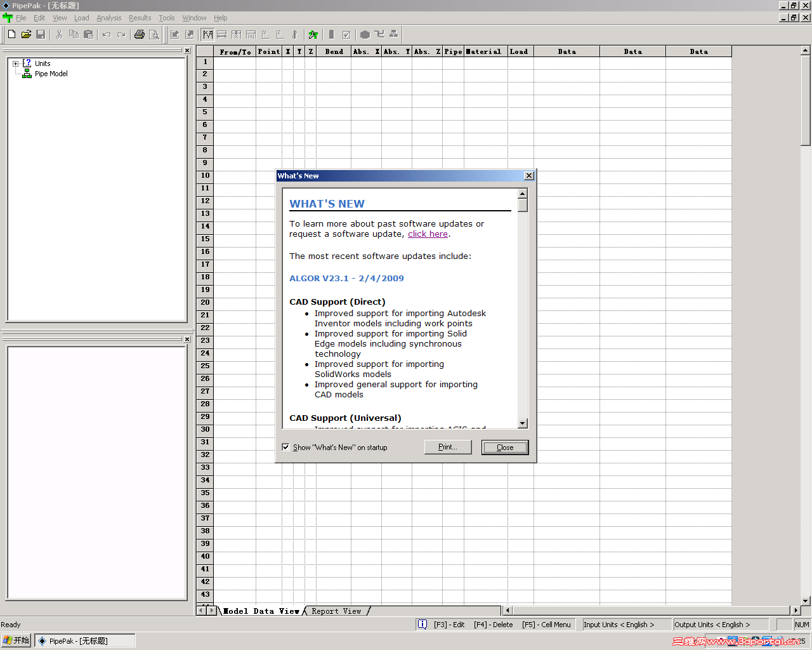The height and width of the screenshot is (650, 812).
Task: Close the What's New dialog with Close button
Action: pos(505,448)
